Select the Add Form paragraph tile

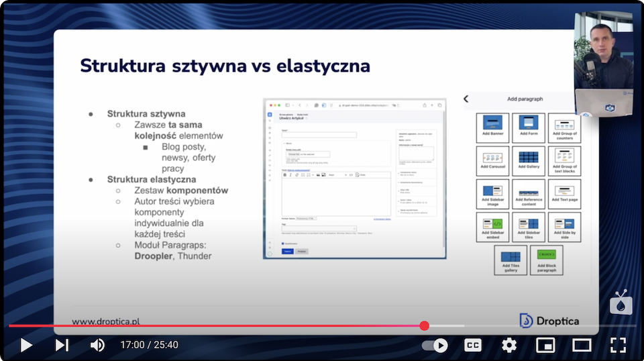tap(529, 127)
